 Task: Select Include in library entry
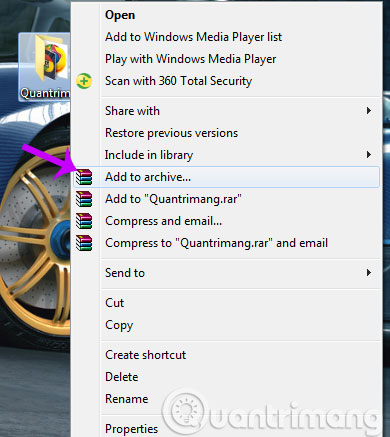click(227, 155)
